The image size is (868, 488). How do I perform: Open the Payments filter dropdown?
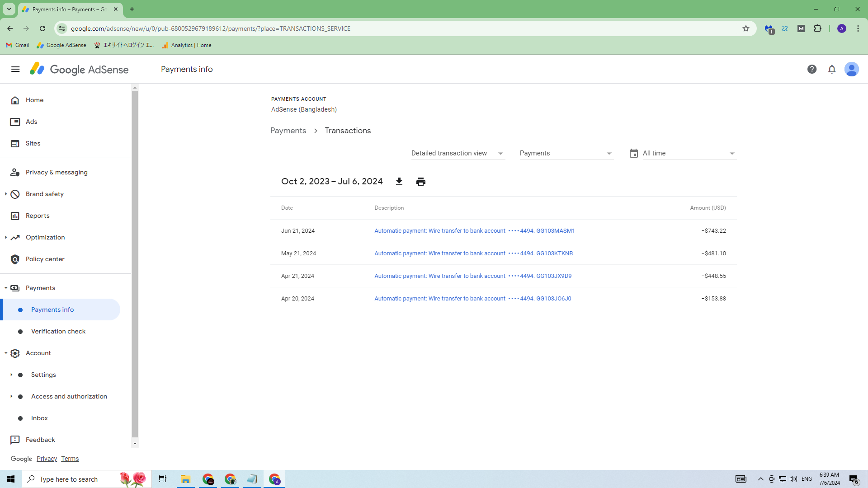click(566, 154)
